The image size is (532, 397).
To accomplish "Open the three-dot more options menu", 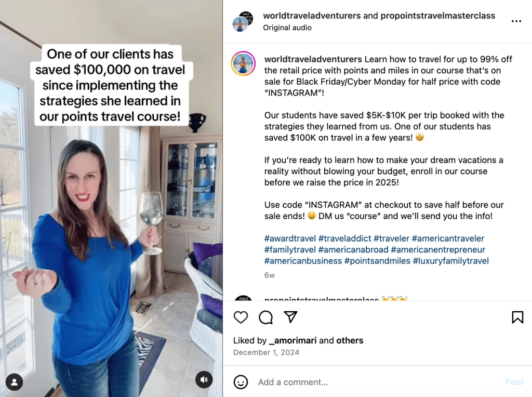I will pos(516,21).
